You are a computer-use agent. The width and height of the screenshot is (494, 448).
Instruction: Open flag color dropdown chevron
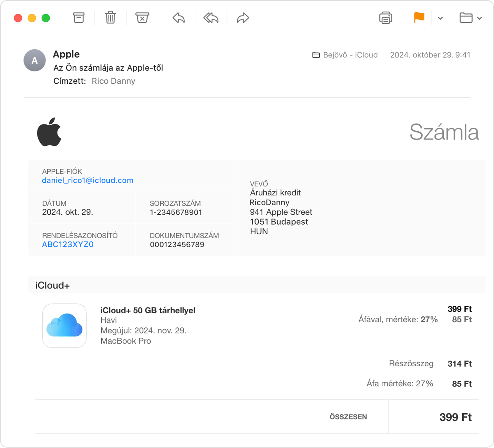(x=440, y=18)
